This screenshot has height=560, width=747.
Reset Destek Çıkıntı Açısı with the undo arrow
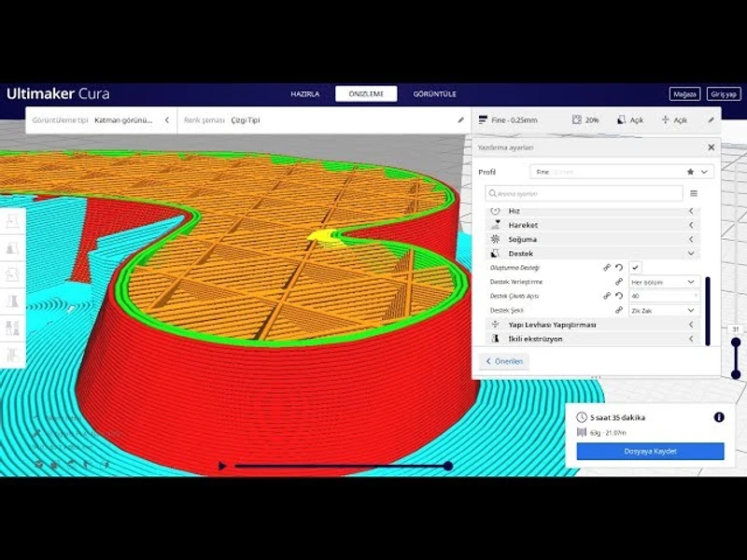(x=619, y=296)
